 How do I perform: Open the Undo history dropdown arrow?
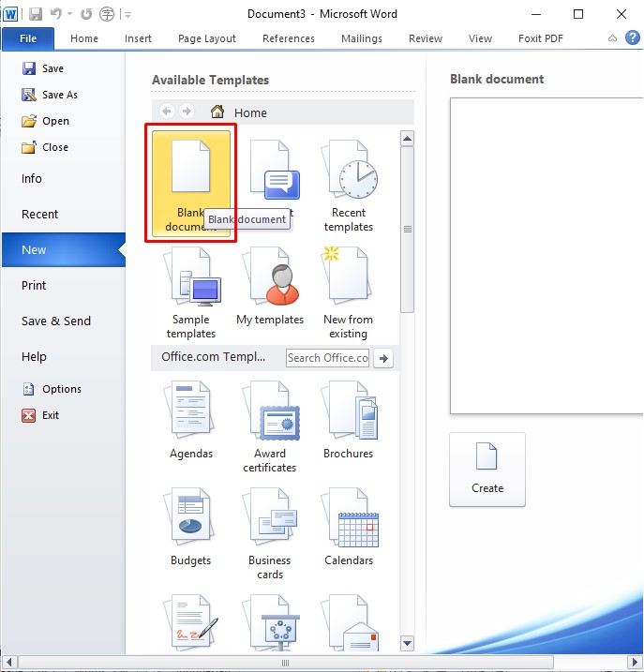tap(69, 14)
